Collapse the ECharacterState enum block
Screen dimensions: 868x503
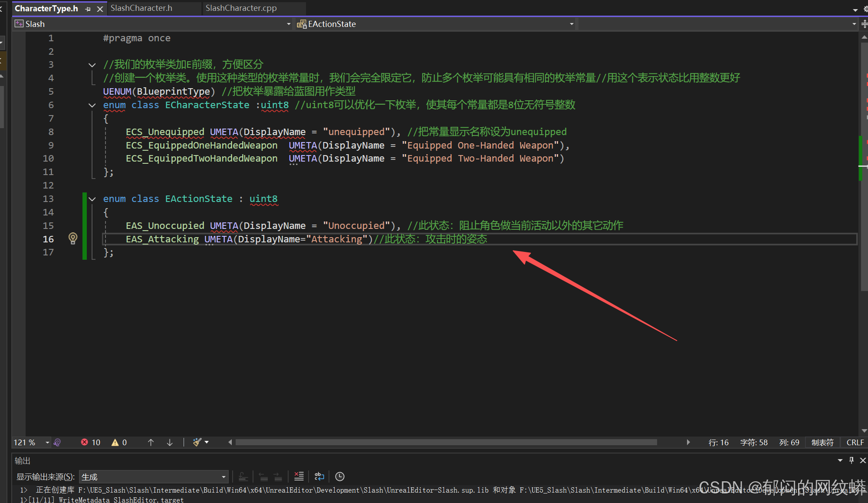92,105
